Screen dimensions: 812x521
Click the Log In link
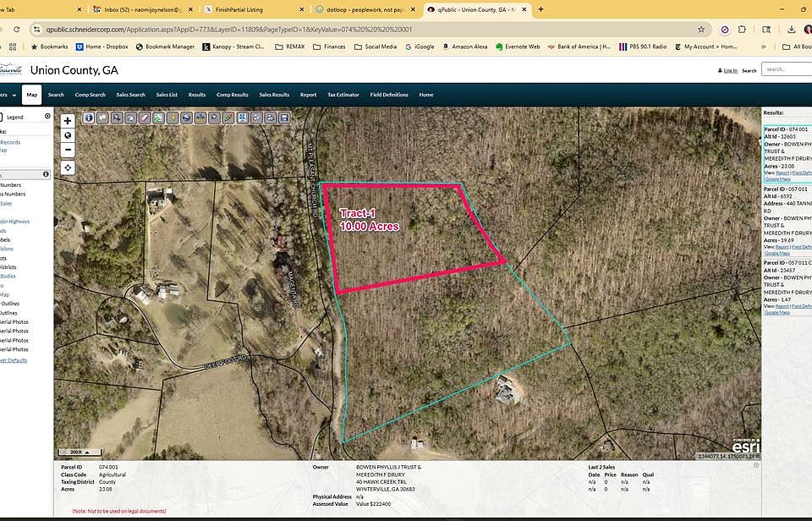coord(730,70)
